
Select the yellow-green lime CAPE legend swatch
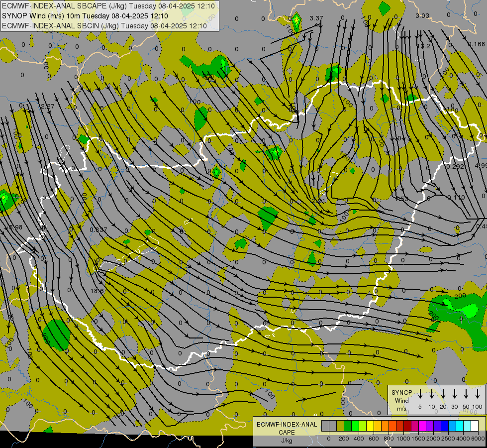point(363,426)
